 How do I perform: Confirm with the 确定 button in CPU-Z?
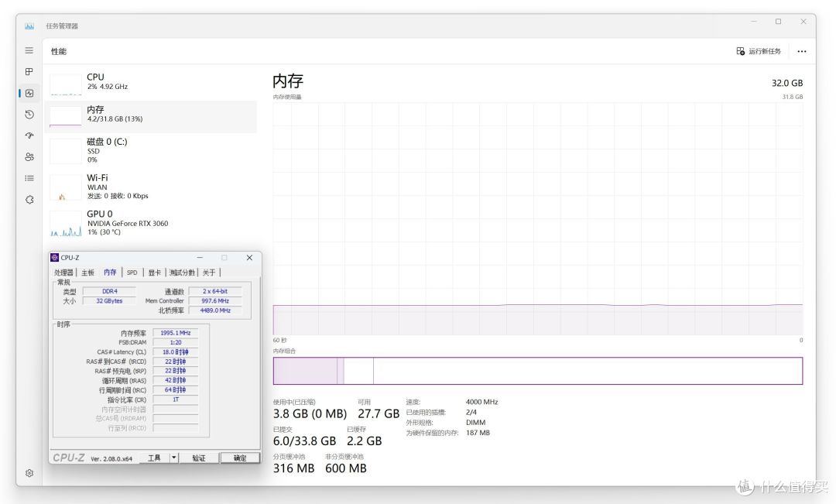click(239, 457)
